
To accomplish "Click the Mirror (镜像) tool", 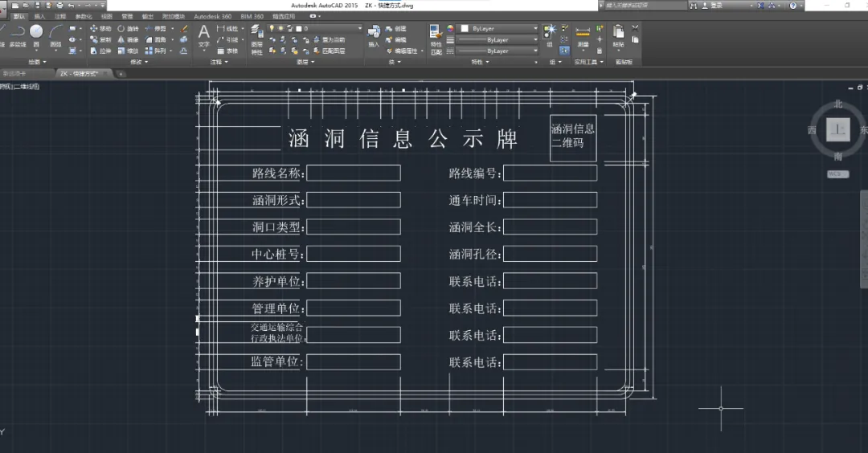I will tap(128, 39).
